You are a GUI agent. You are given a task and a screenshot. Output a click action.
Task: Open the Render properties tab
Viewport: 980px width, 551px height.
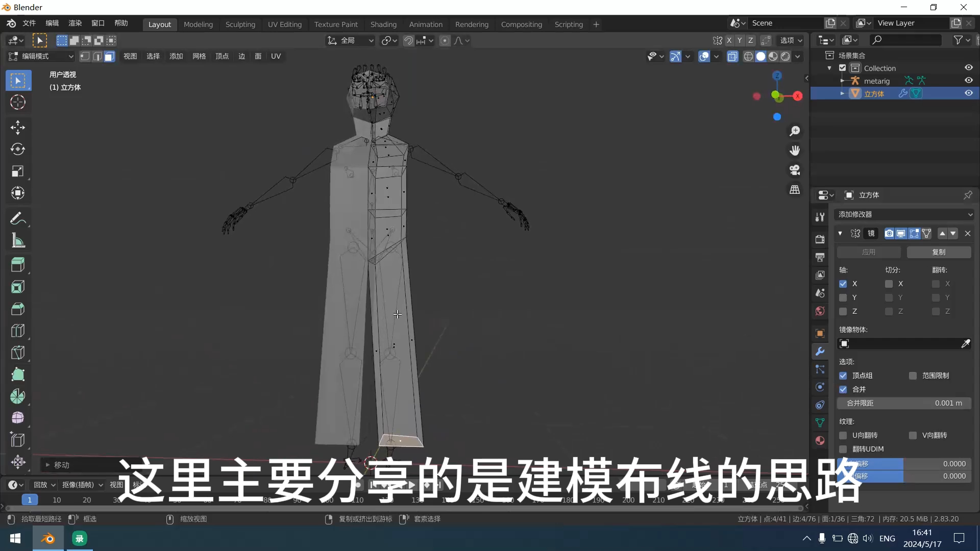coord(820,238)
